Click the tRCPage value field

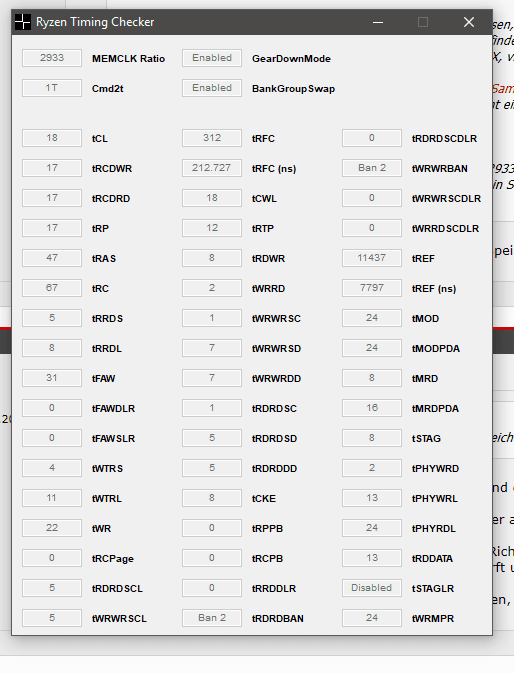pos(52,558)
